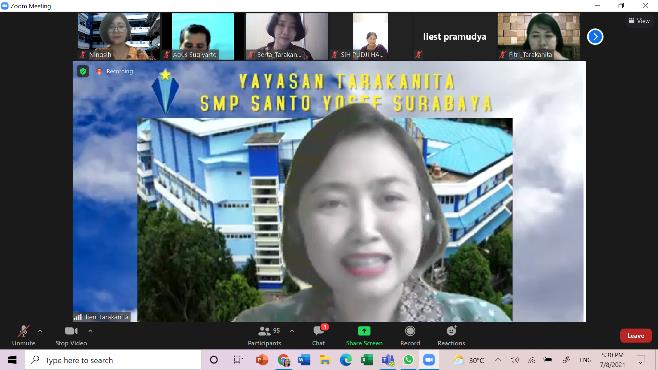Open Excel from the taskbar
Image resolution: width=658 pixels, height=370 pixels.
pos(367,360)
